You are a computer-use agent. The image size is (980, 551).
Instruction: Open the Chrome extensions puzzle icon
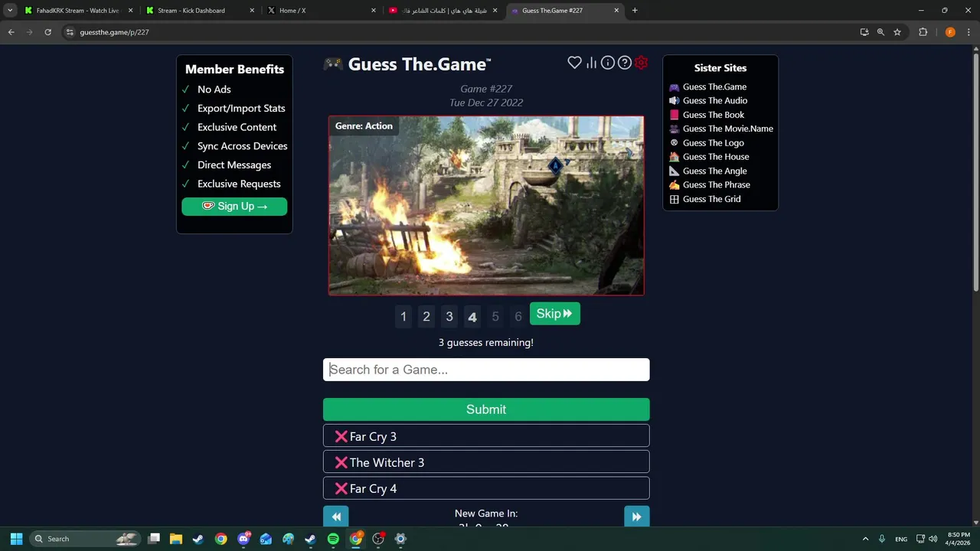click(x=923, y=32)
